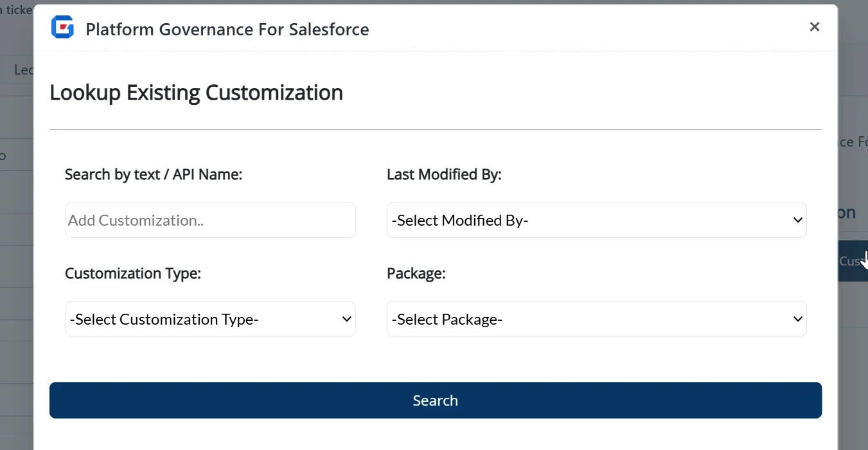Click the 'Search by text / API Name' label
Image resolution: width=868 pixels, height=450 pixels.
pyautogui.click(x=154, y=174)
